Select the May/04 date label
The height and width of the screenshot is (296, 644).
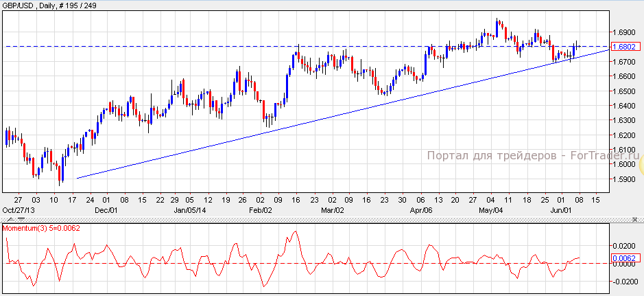tap(491, 209)
